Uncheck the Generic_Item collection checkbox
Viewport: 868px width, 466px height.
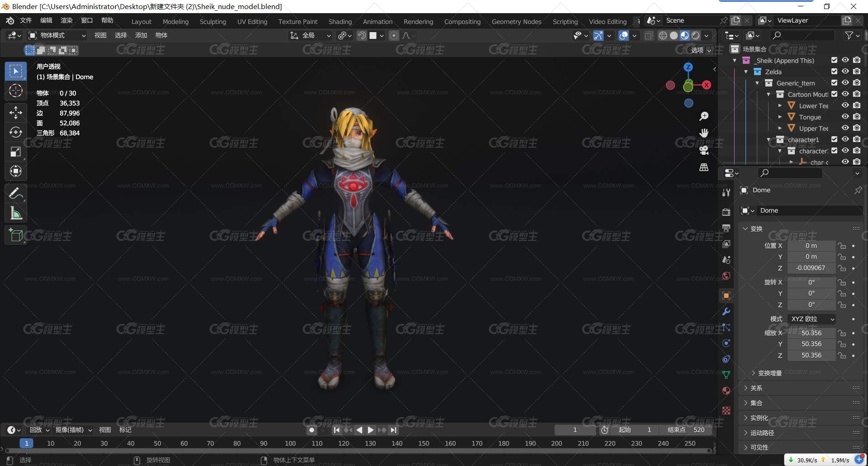click(x=834, y=83)
